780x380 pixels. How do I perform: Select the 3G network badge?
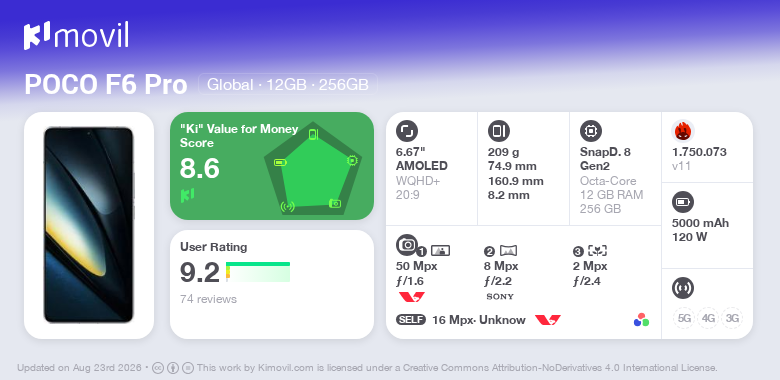click(x=732, y=318)
